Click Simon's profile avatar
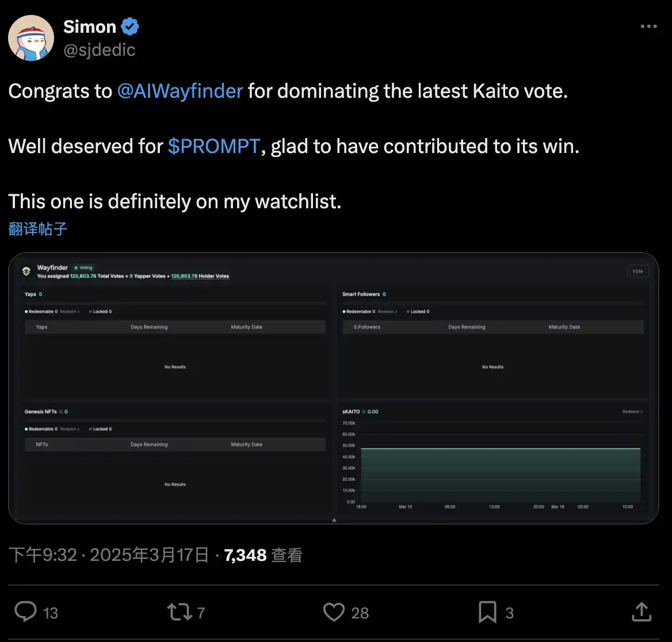 31,38
